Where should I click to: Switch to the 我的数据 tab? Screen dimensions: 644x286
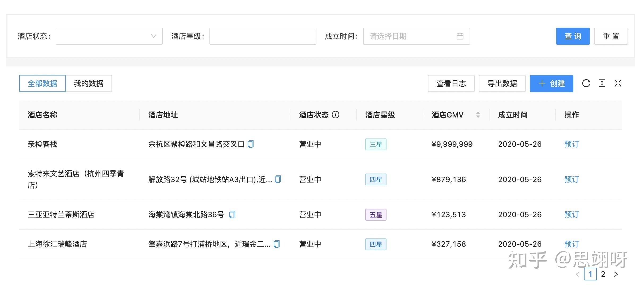(x=89, y=83)
